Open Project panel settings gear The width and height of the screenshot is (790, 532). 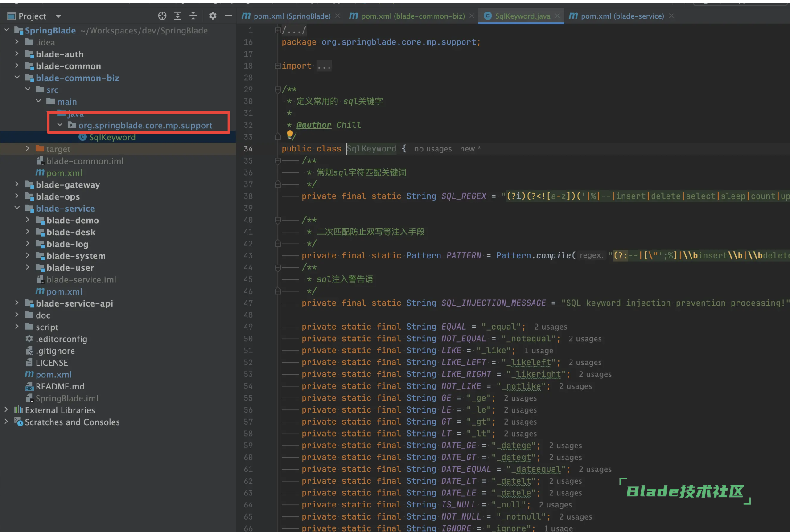click(x=213, y=16)
